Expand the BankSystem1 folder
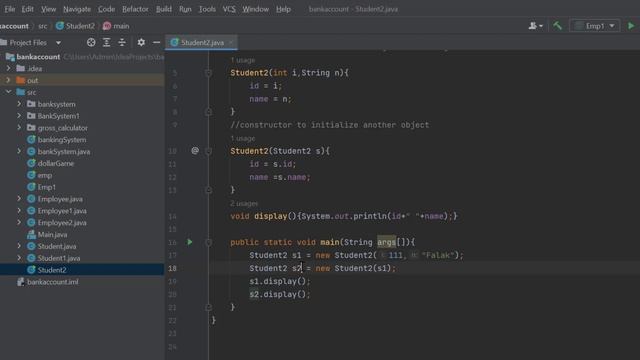The width and height of the screenshot is (640, 360). tap(19, 116)
